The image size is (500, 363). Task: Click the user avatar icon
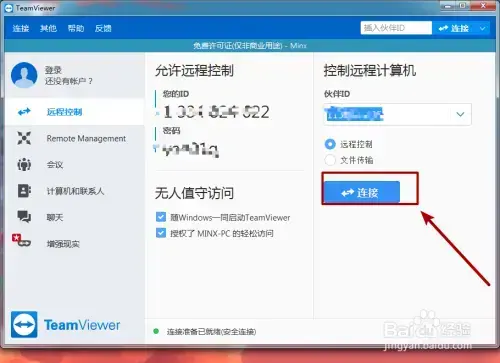click(24, 75)
